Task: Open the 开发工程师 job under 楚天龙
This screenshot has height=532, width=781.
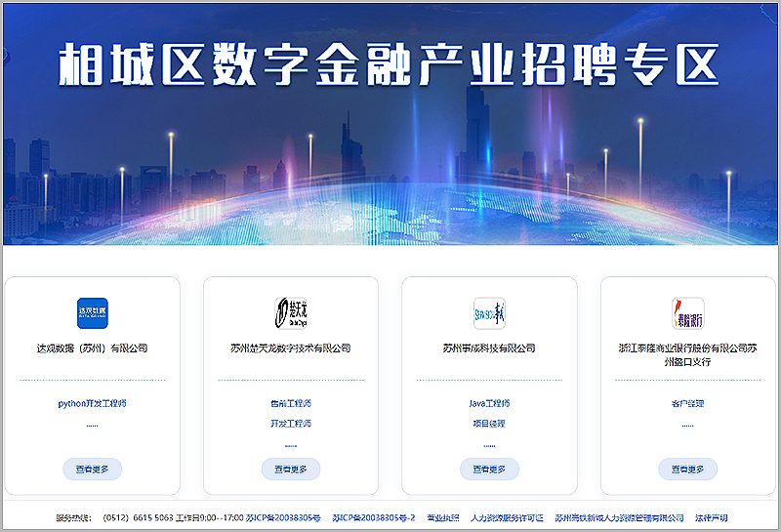Action: pyautogui.click(x=291, y=424)
